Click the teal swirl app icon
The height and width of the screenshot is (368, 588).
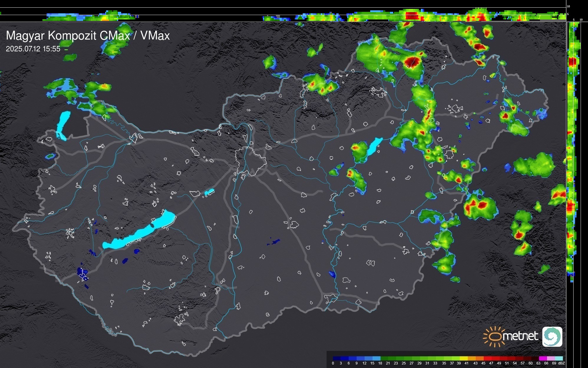click(x=552, y=337)
